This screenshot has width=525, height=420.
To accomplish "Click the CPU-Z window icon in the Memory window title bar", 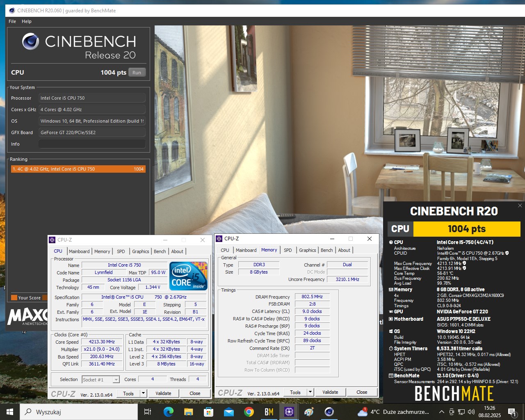I will (219, 239).
